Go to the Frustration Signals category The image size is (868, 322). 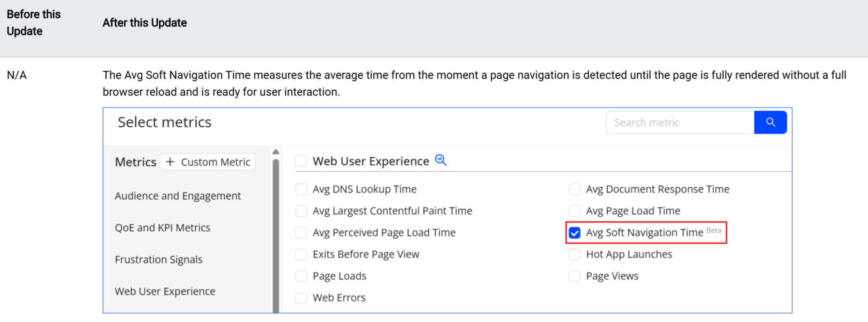pyautogui.click(x=159, y=259)
